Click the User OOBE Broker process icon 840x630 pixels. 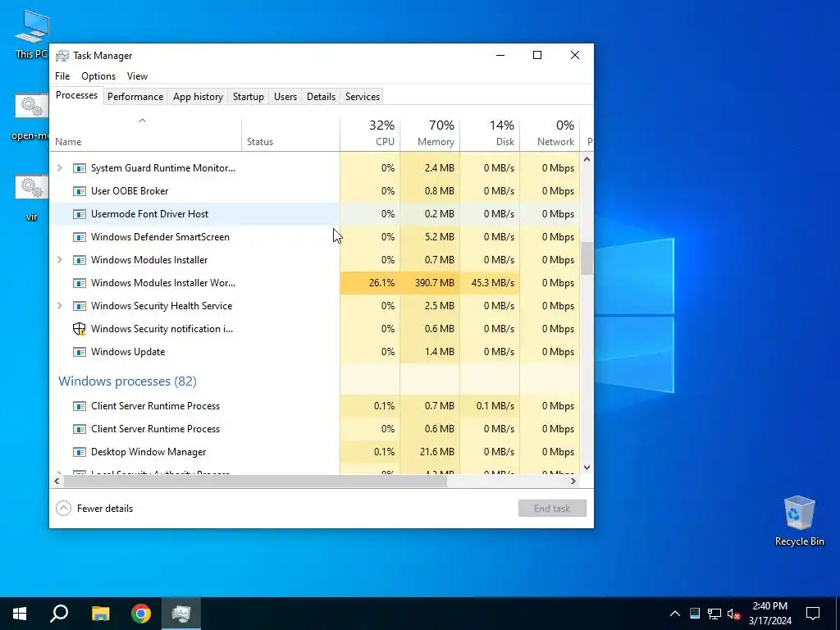pyautogui.click(x=80, y=191)
